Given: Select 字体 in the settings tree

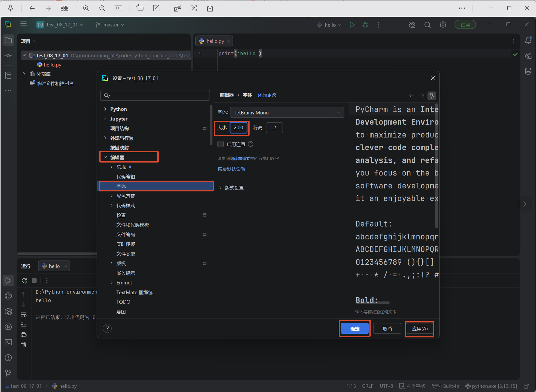Looking at the screenshot, I should click(156, 186).
